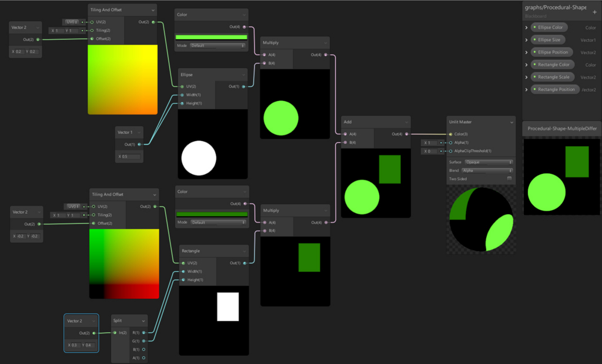The height and width of the screenshot is (364, 602).
Task: Click the Alpha(1) port on Unlit Master
Action: (x=450, y=143)
